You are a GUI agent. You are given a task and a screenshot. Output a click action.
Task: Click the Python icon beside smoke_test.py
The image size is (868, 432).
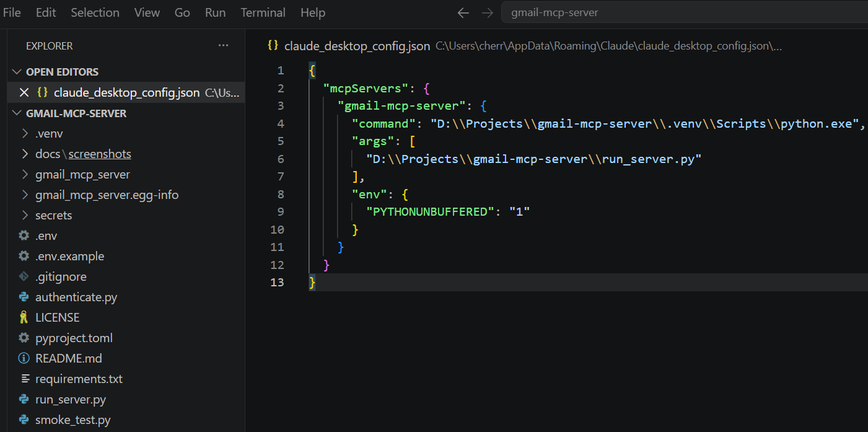point(24,420)
